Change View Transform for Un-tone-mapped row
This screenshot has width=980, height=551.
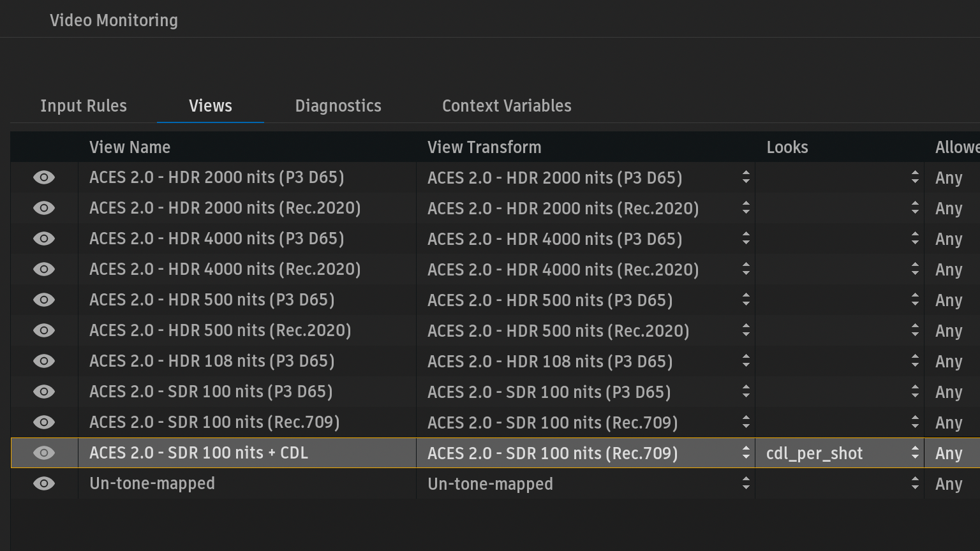(745, 483)
